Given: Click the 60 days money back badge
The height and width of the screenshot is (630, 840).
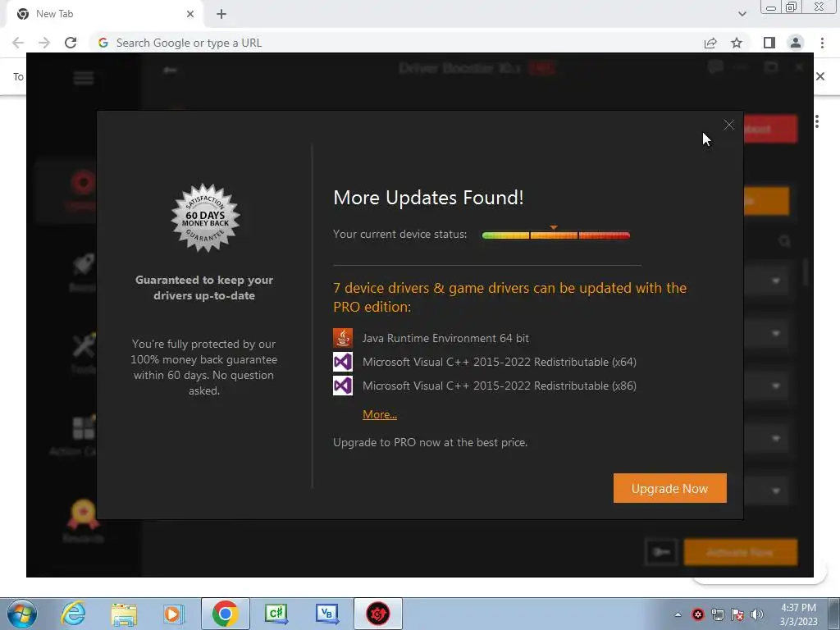Looking at the screenshot, I should pos(205,218).
